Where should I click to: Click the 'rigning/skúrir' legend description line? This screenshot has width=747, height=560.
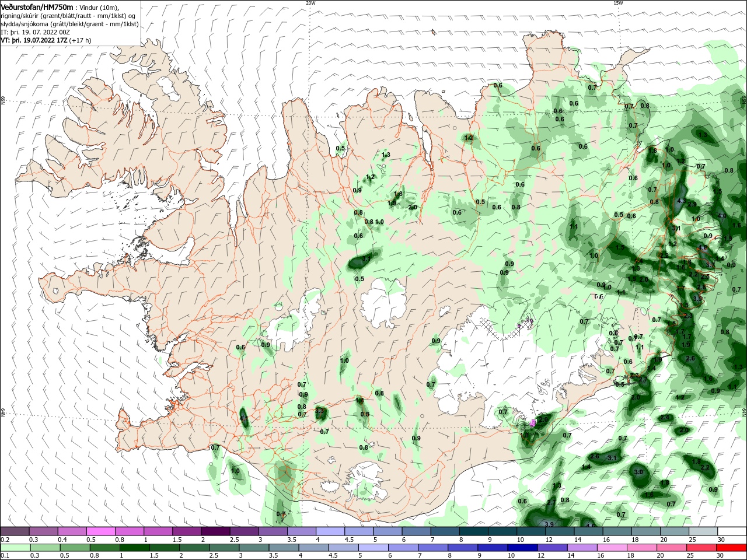68,16
